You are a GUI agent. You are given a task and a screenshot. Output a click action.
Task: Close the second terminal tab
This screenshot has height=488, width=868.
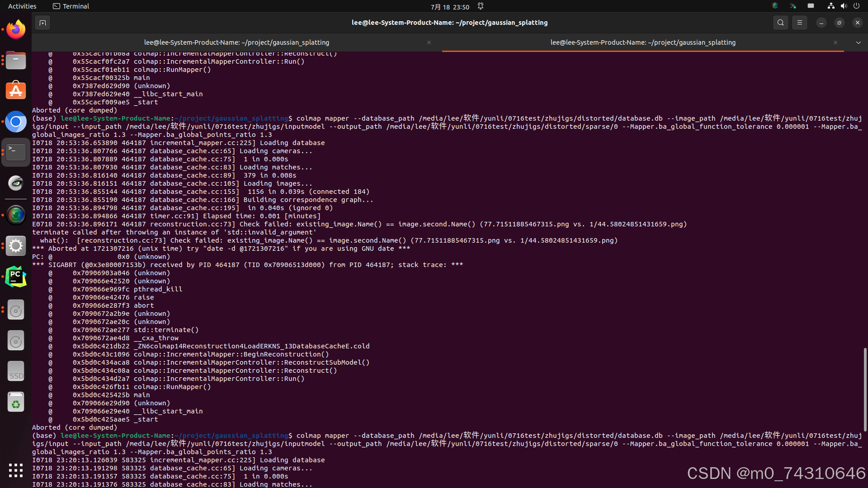point(835,42)
